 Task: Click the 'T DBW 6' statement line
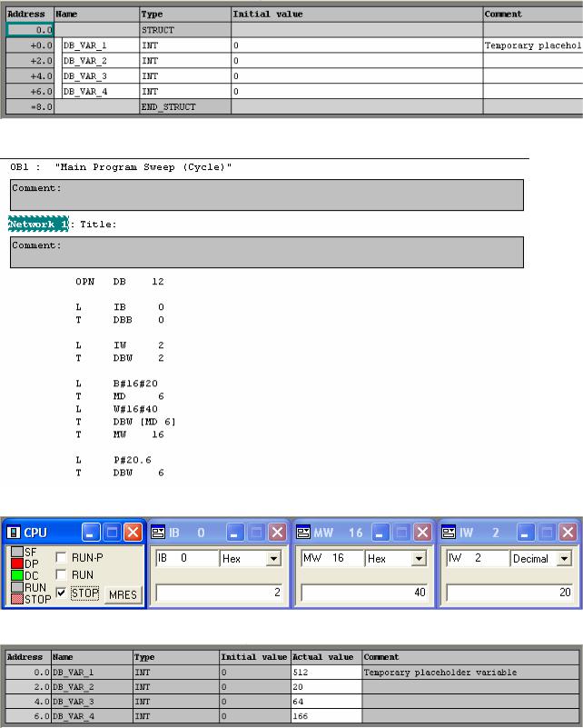(x=120, y=473)
